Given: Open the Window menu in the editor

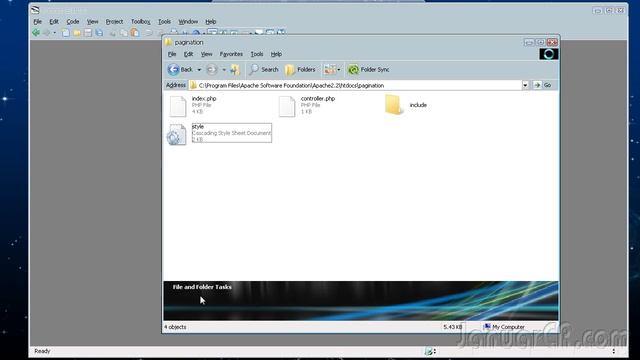Looking at the screenshot, I should tap(188, 22).
